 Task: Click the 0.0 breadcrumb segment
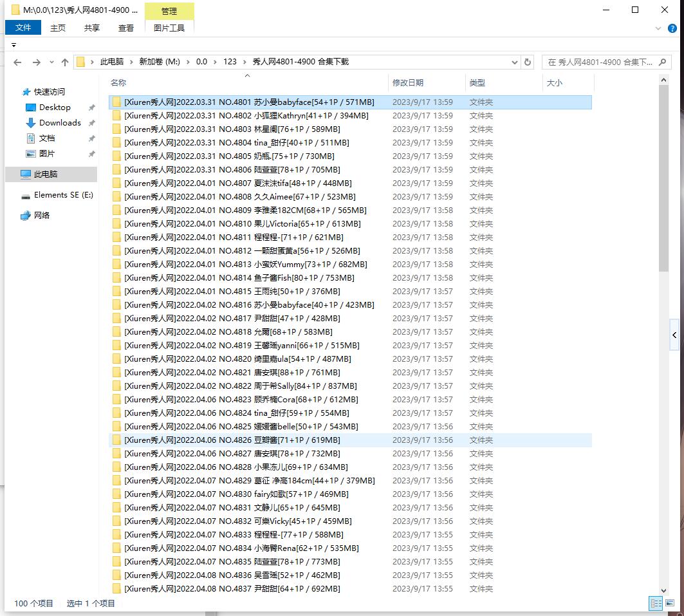(x=201, y=62)
